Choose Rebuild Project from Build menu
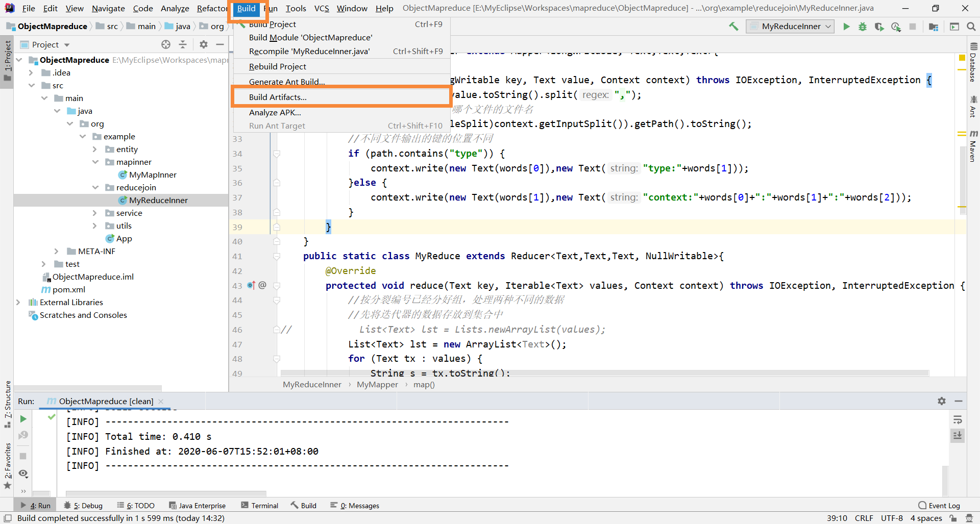980x524 pixels. click(x=341, y=66)
